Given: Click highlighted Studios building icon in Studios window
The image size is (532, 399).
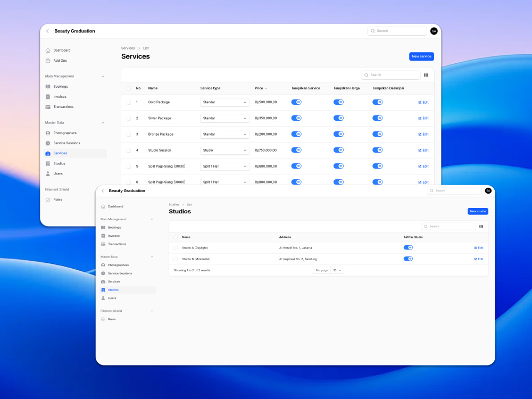Looking at the screenshot, I should click(x=103, y=290).
